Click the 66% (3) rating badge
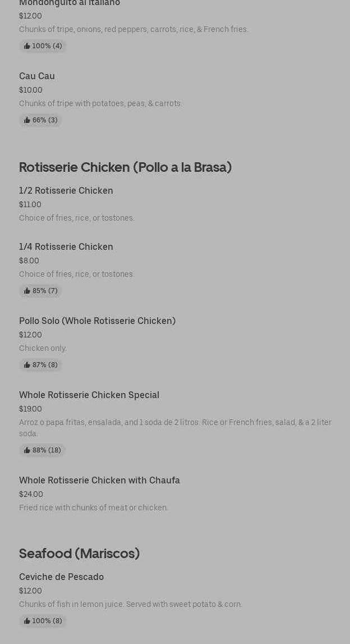The image size is (350, 644). tap(41, 120)
